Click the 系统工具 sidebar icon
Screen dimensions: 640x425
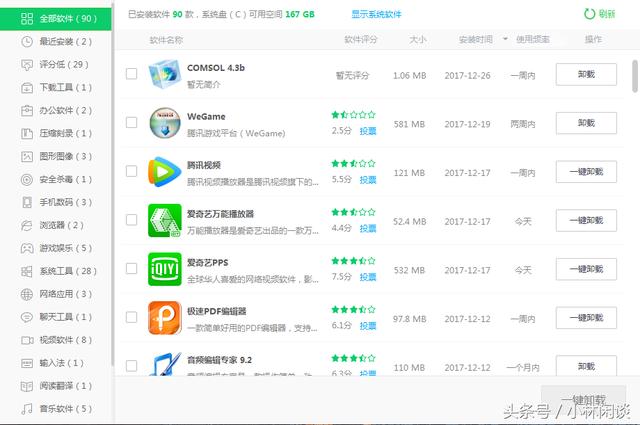click(x=27, y=271)
